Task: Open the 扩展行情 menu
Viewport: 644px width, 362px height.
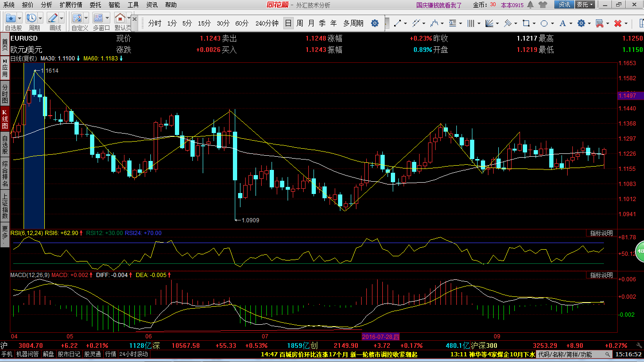Action: [71, 5]
